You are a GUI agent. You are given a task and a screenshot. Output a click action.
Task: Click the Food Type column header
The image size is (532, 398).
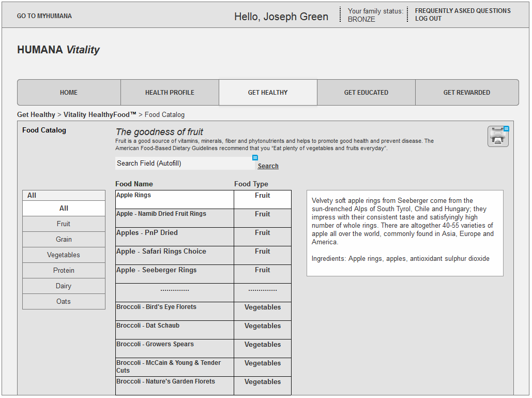(251, 184)
